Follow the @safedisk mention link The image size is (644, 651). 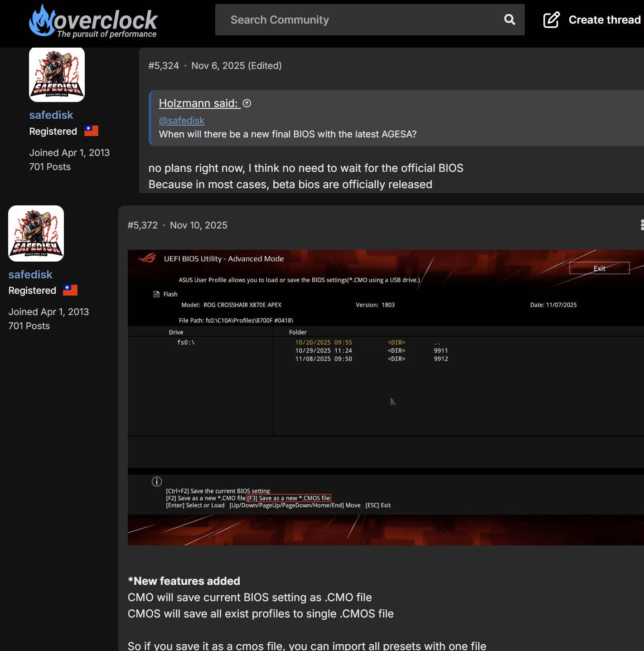point(181,121)
